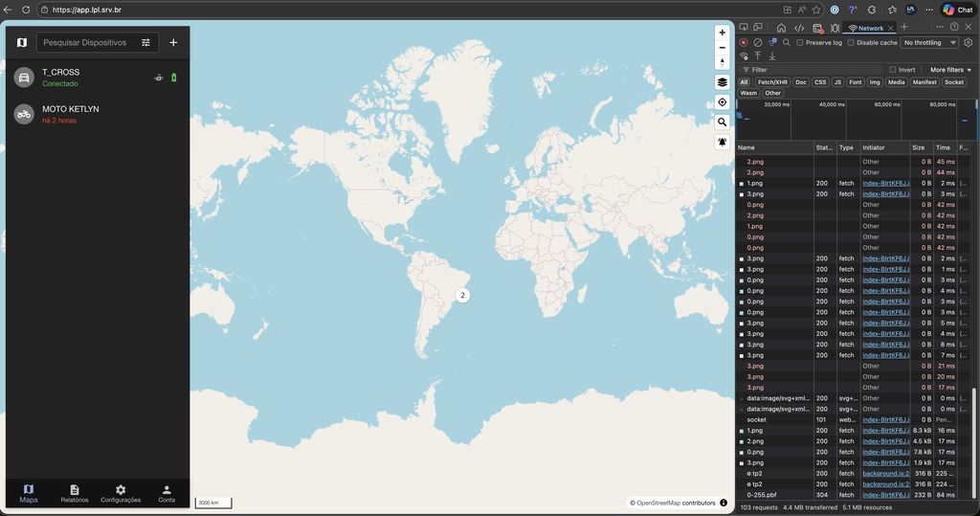Open map search tool

click(x=722, y=122)
